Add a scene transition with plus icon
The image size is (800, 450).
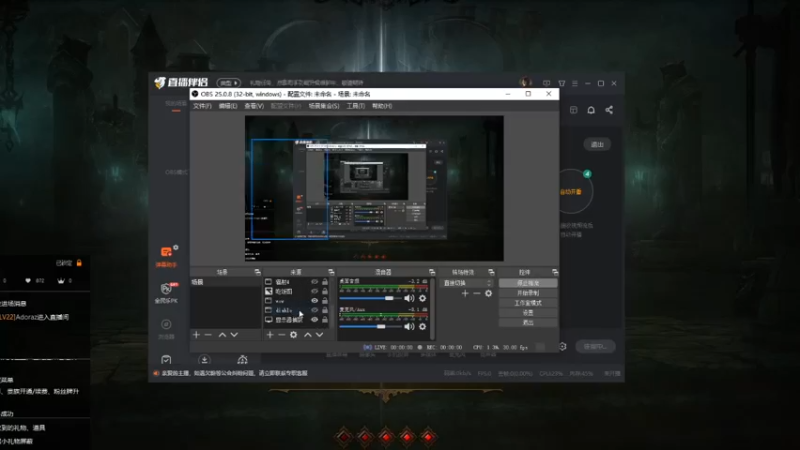pos(465,293)
